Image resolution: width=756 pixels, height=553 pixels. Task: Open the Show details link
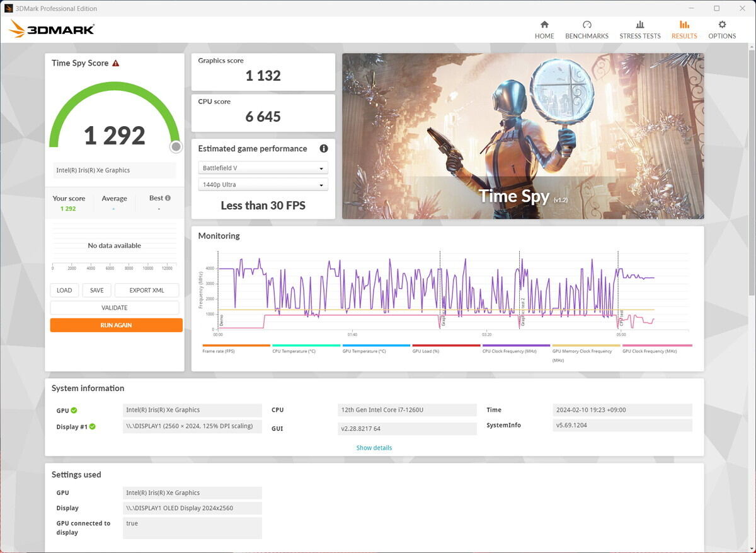(x=374, y=448)
